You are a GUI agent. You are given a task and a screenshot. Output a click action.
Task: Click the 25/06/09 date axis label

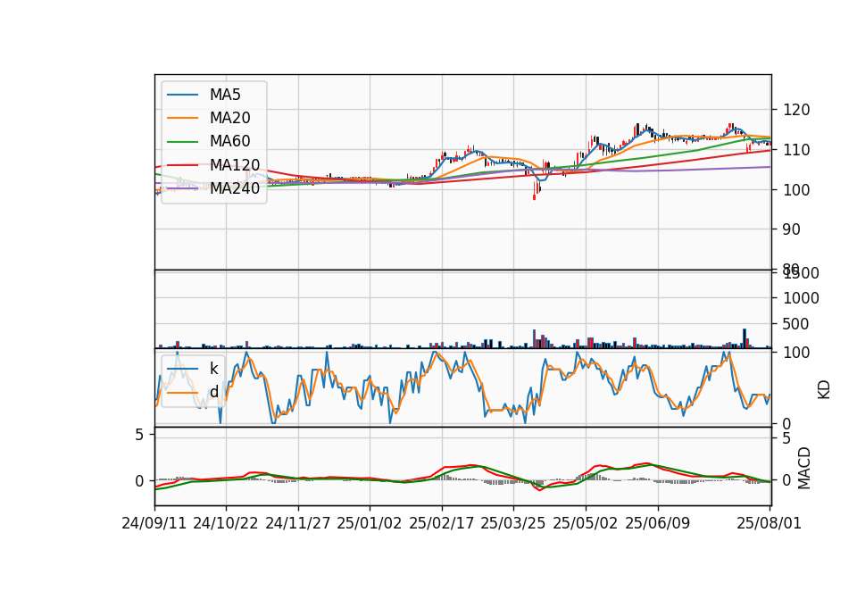658,523
